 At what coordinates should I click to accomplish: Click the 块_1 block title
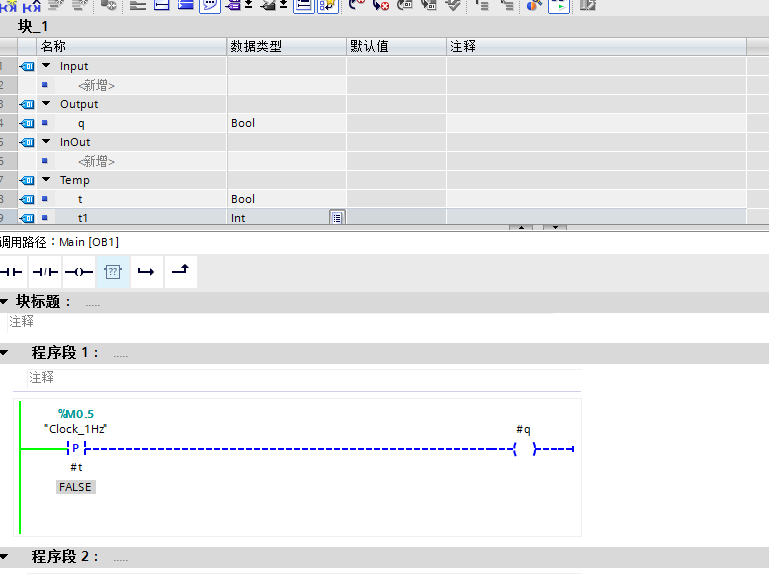[33, 26]
